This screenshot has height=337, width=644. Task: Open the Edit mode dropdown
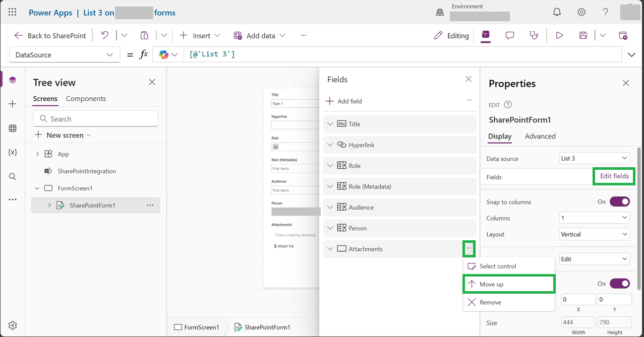point(595,259)
